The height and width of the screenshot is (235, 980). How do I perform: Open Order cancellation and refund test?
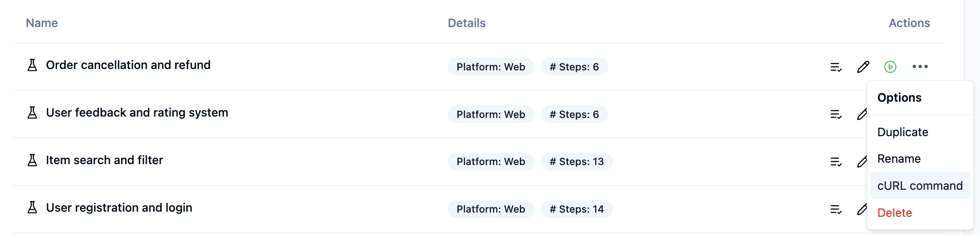click(x=128, y=65)
